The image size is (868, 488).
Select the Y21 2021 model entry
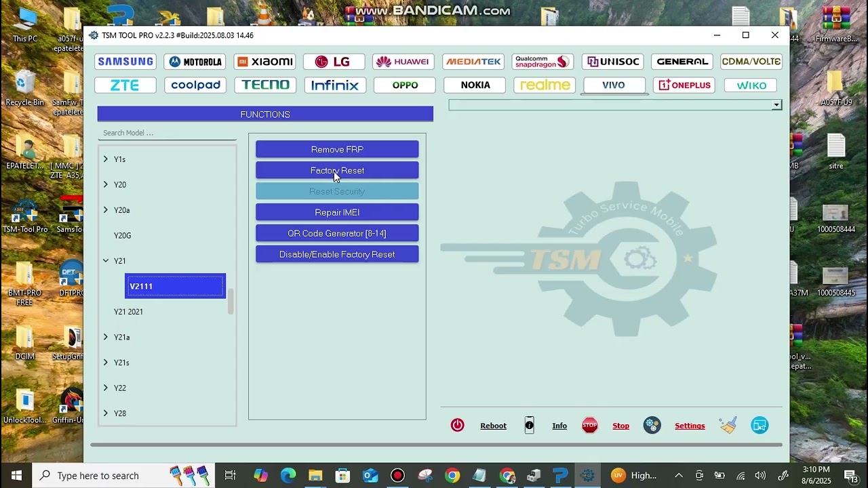pyautogui.click(x=128, y=312)
